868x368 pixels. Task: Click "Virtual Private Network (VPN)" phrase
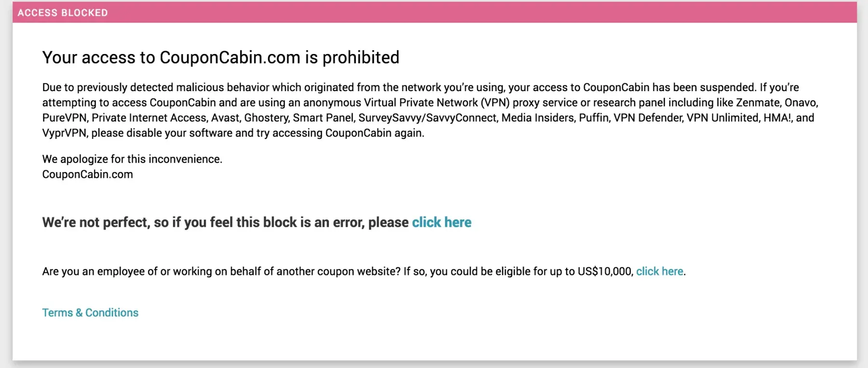tap(436, 103)
